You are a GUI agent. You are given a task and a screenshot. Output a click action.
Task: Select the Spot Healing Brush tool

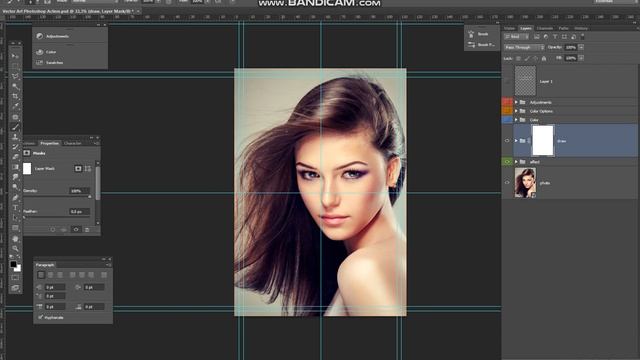15,117
